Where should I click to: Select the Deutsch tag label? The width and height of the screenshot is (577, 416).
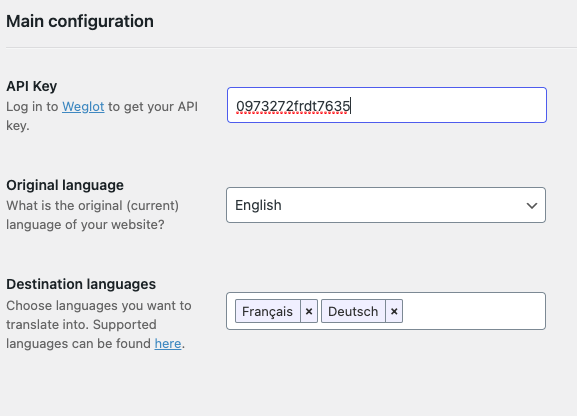(x=353, y=311)
